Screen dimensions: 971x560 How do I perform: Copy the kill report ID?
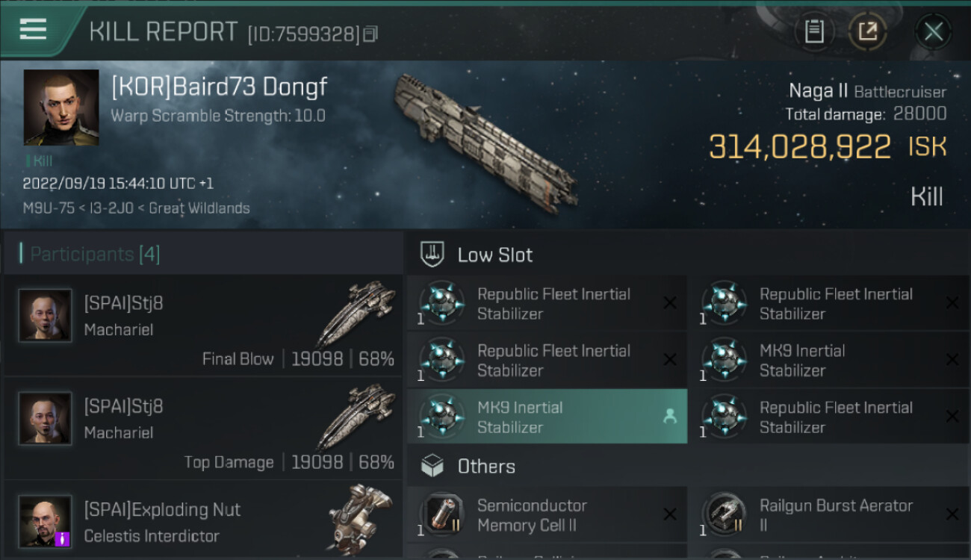point(370,34)
